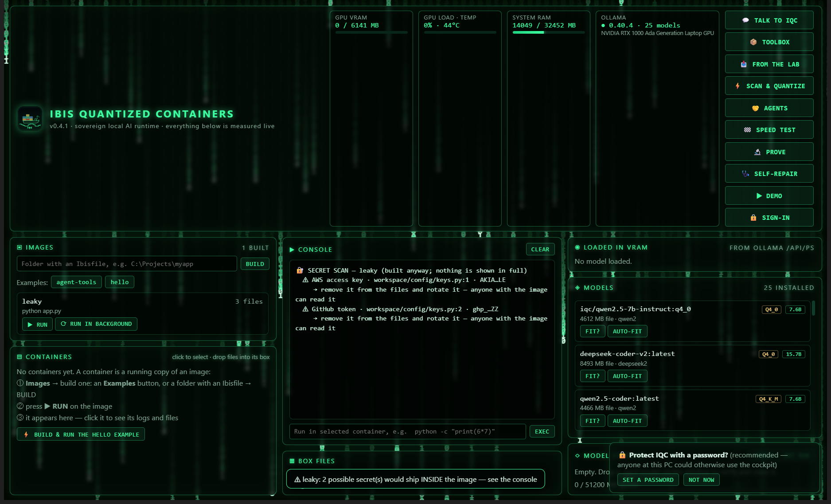831x504 pixels.
Task: Run the Speed Test
Action: coord(769,130)
